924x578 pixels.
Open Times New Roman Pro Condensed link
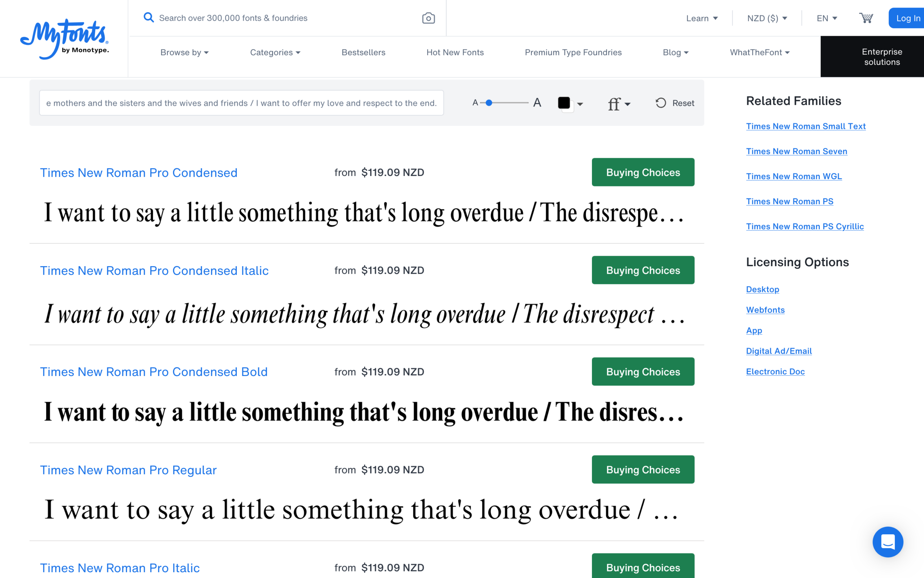click(139, 173)
